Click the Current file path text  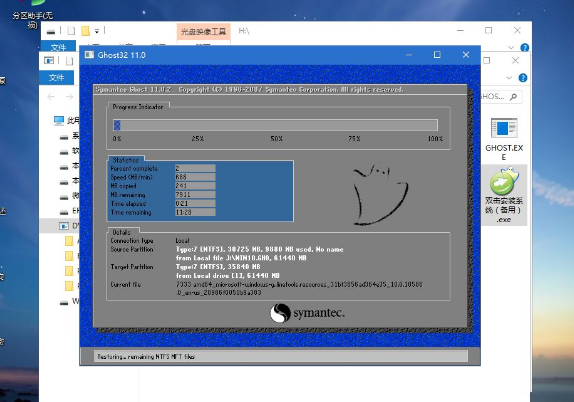coord(299,289)
